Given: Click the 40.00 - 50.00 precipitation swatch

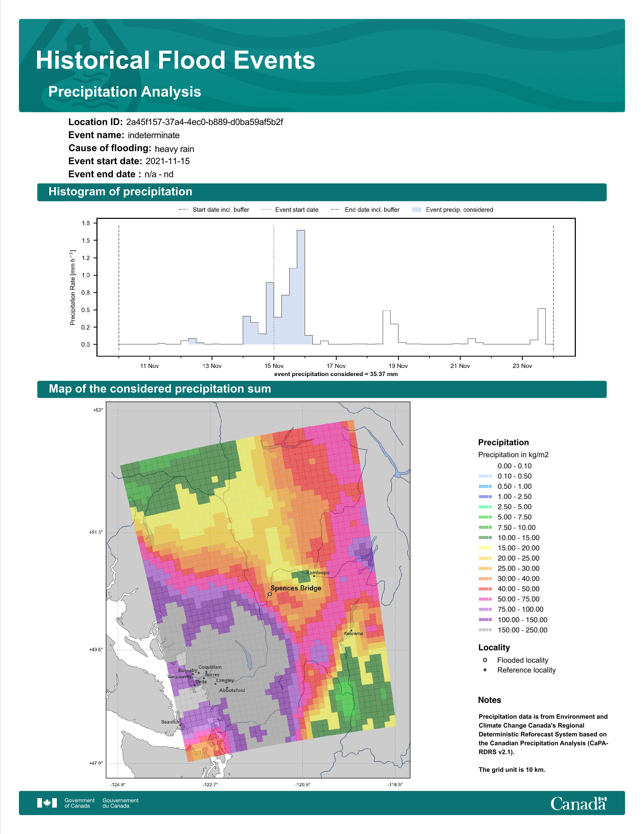Looking at the screenshot, I should (485, 589).
